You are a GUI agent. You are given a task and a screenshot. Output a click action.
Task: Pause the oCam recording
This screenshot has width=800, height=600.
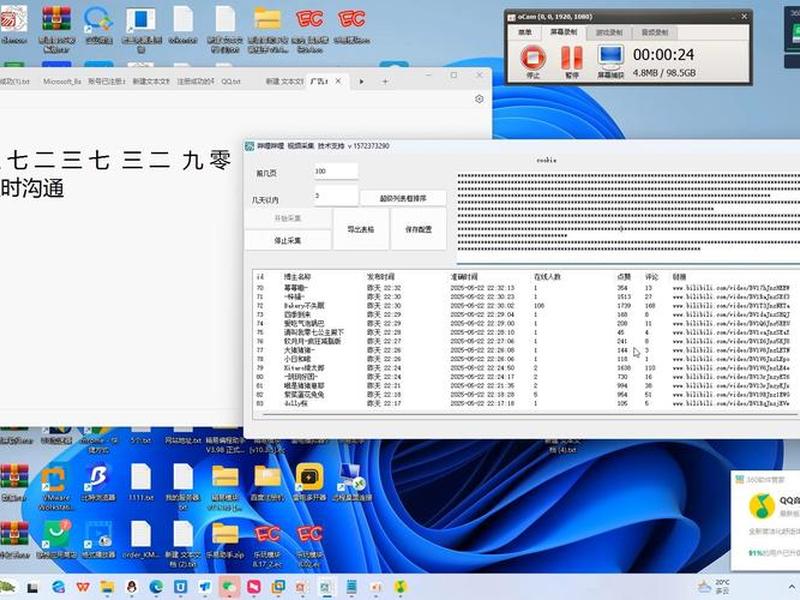pyautogui.click(x=572, y=58)
